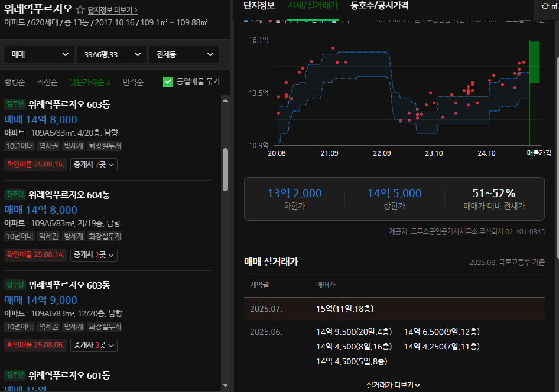Click the 14억 9,500(20일,4층) transaction
559x392 pixels.
tap(354, 332)
